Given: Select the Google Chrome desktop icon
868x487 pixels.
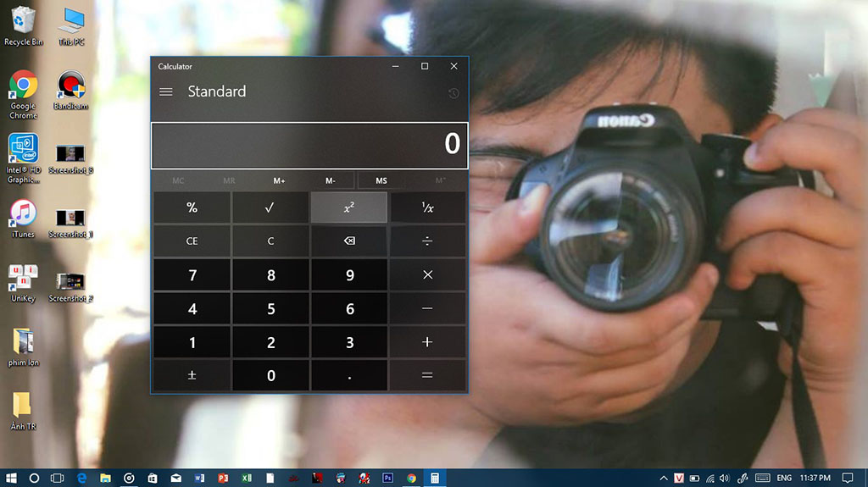Looking at the screenshot, I should [x=23, y=93].
